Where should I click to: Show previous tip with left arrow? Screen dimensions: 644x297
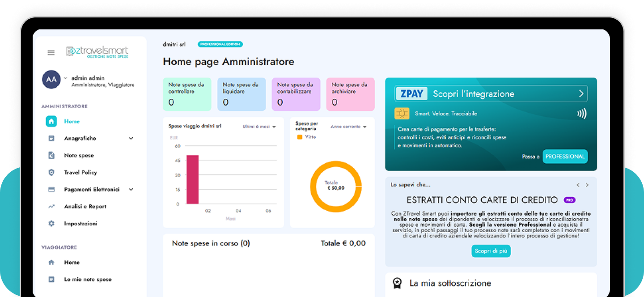pos(578,185)
